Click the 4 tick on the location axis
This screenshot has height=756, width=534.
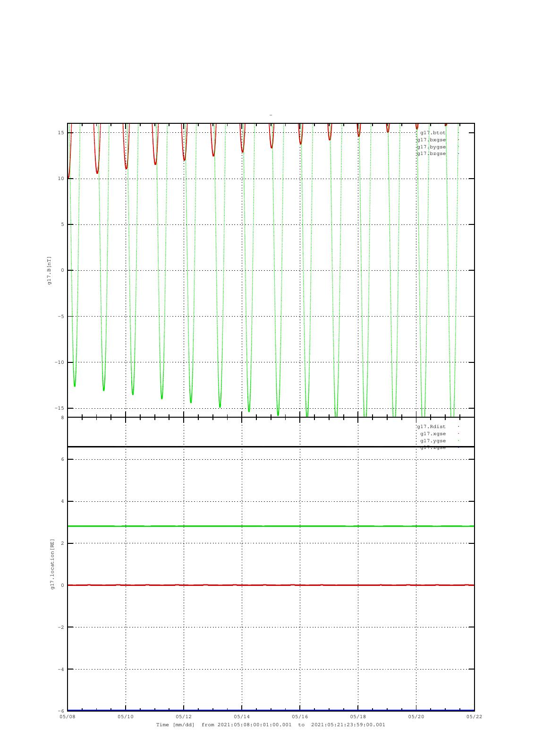coord(62,501)
